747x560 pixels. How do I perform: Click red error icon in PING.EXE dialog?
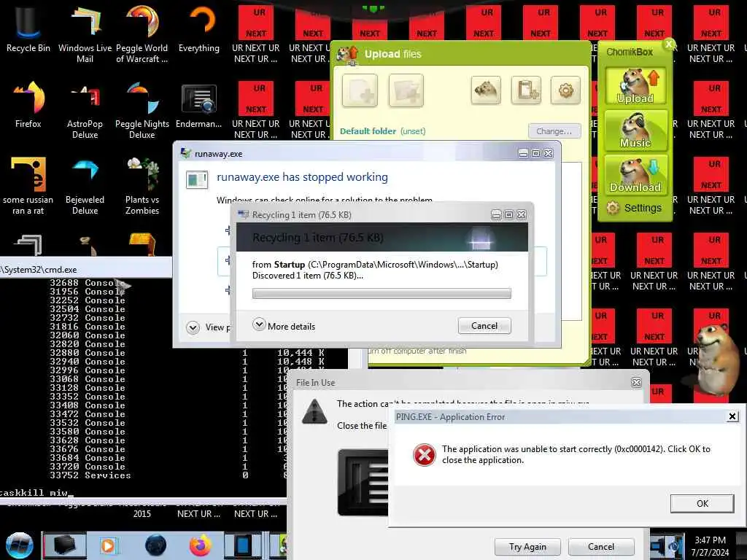pyautogui.click(x=424, y=455)
